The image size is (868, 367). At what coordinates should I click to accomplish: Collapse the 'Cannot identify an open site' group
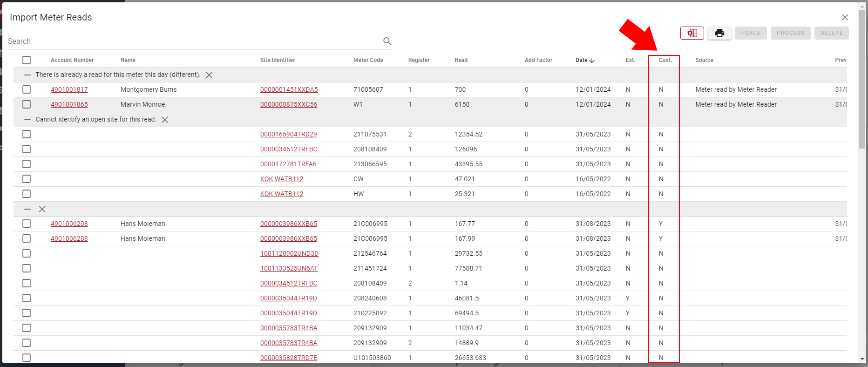click(27, 120)
